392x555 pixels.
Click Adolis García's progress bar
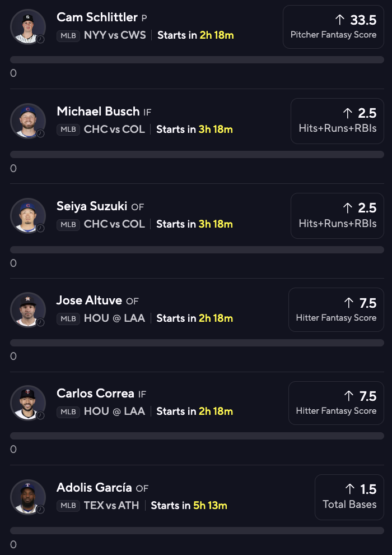(x=197, y=530)
